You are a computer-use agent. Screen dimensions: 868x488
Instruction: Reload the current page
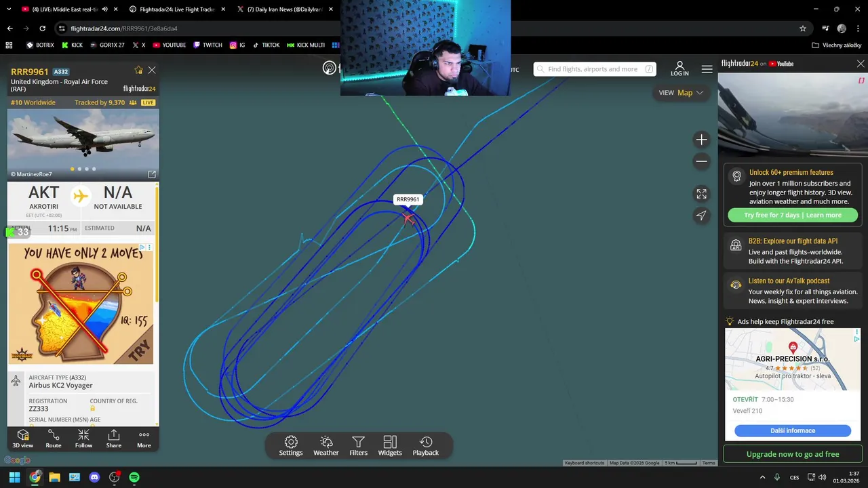(x=42, y=28)
